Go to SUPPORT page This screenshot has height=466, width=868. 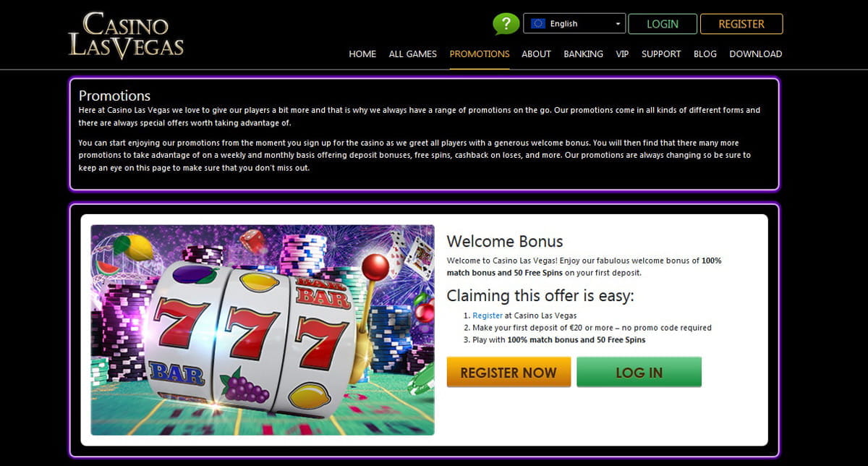click(x=661, y=54)
